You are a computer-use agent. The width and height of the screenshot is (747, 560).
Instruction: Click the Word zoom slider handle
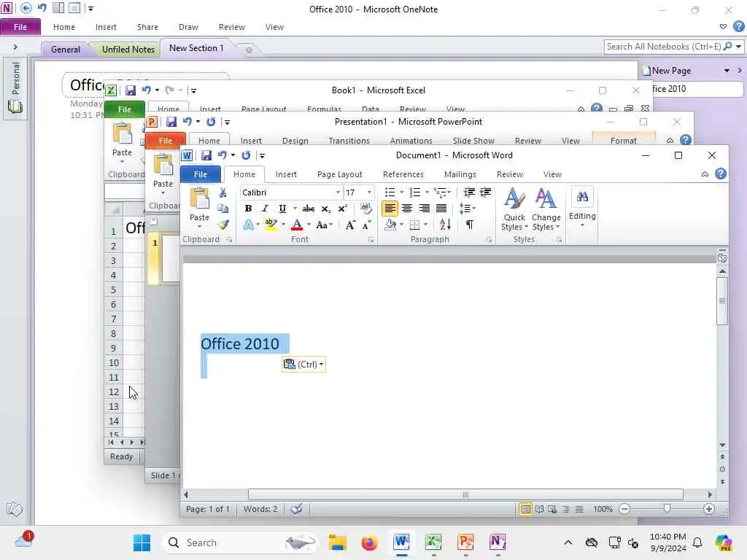(x=667, y=508)
